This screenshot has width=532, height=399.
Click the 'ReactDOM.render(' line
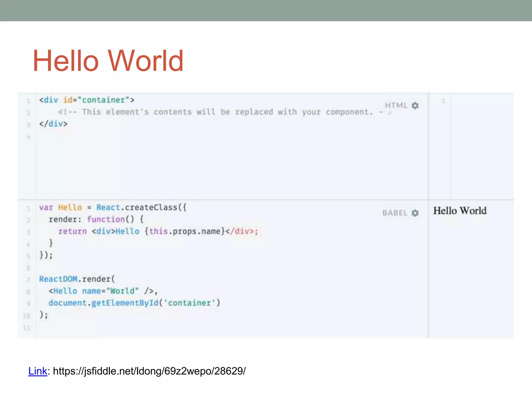tap(77, 279)
